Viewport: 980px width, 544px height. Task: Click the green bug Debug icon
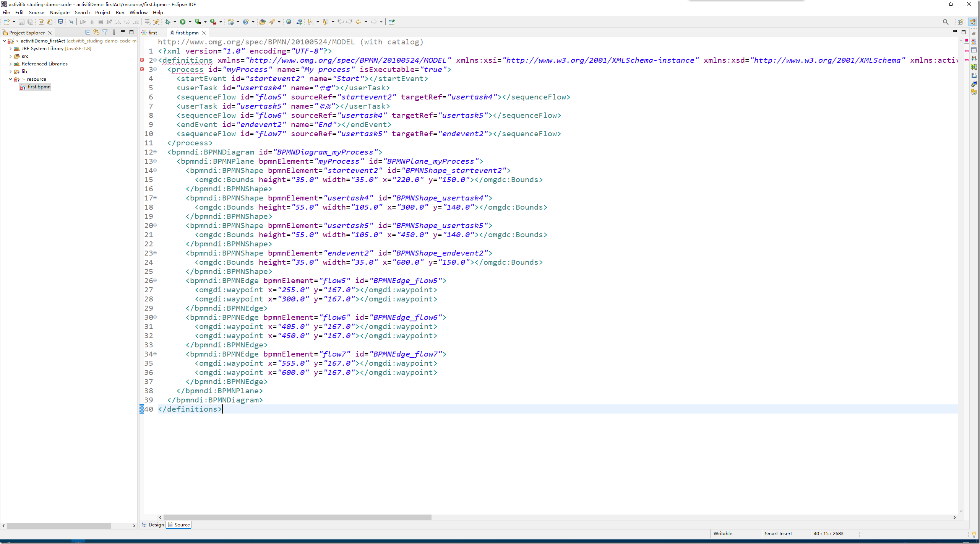pyautogui.click(x=167, y=22)
